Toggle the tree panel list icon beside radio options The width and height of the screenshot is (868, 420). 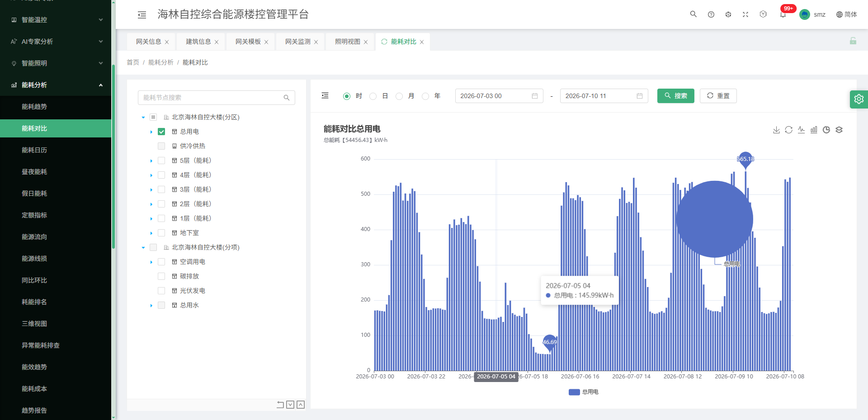325,95
